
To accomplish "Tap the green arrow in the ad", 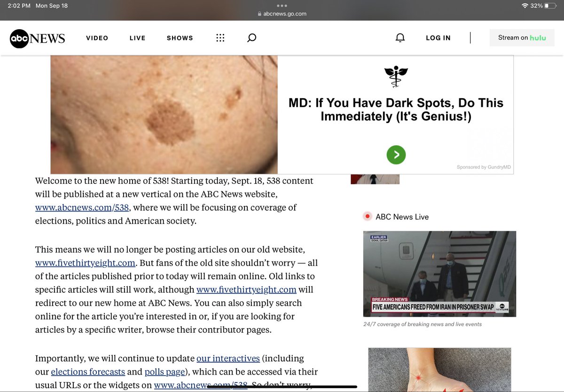I will pyautogui.click(x=396, y=154).
